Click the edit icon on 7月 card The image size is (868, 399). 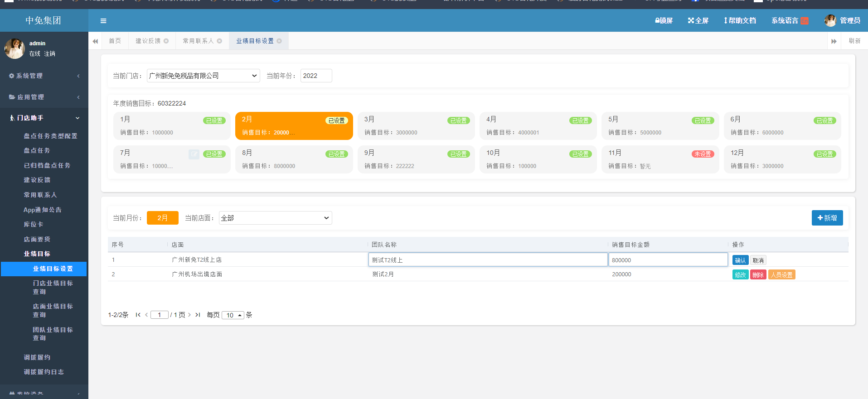[194, 154]
